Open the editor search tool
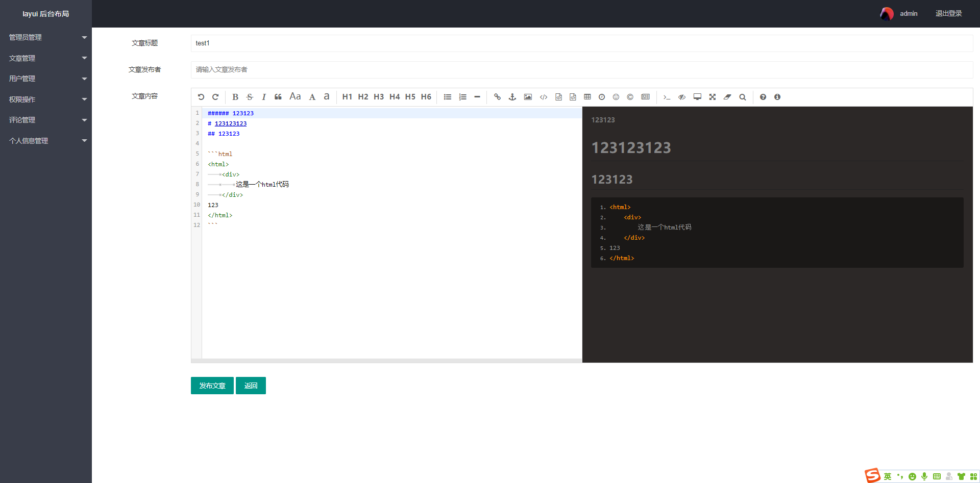 [743, 97]
